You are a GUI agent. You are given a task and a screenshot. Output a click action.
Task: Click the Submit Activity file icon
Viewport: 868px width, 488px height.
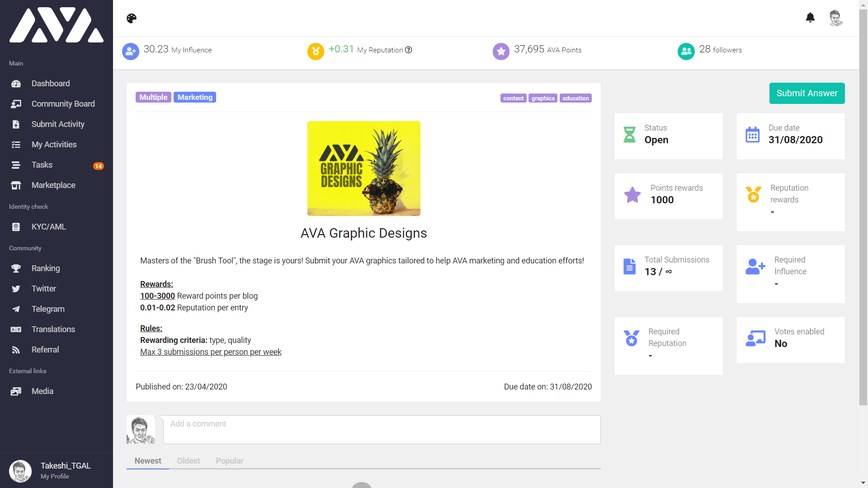(16, 124)
